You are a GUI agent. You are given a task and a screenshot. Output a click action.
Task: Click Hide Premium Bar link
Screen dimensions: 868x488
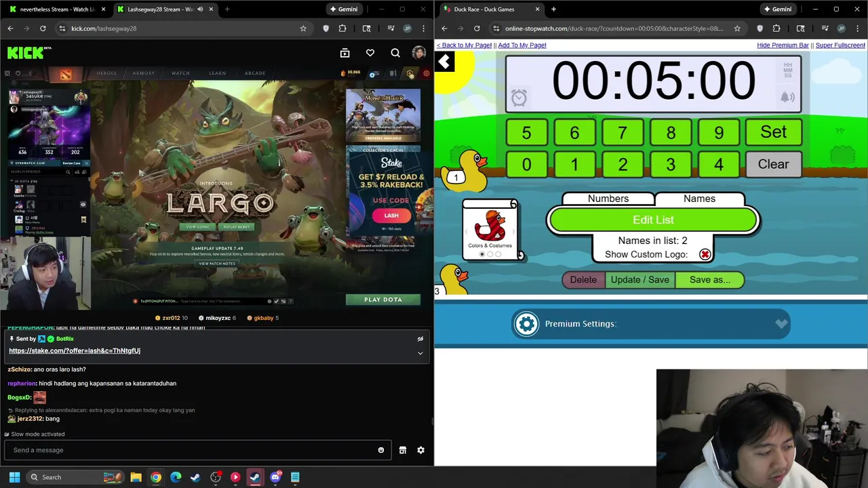tap(783, 45)
